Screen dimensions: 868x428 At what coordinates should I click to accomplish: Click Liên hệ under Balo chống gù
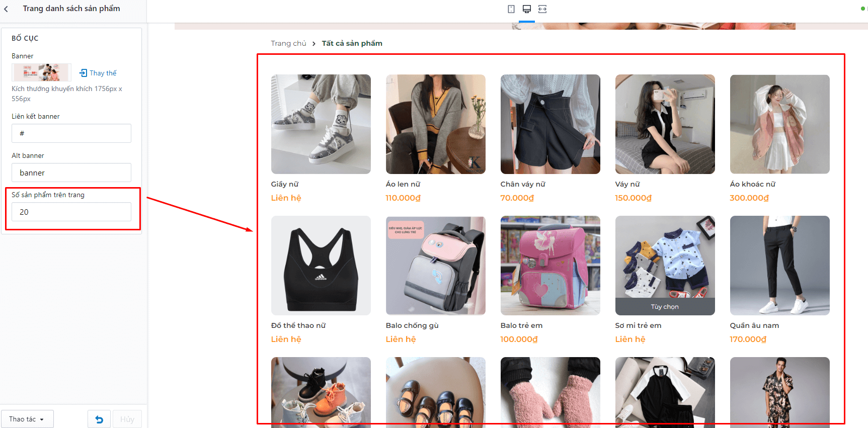pyautogui.click(x=401, y=339)
